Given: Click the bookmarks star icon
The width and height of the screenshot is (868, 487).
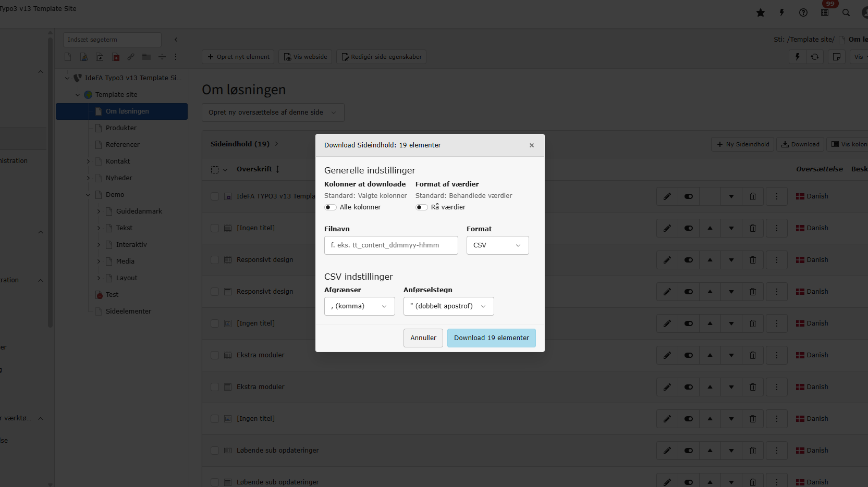Looking at the screenshot, I should click(x=761, y=13).
